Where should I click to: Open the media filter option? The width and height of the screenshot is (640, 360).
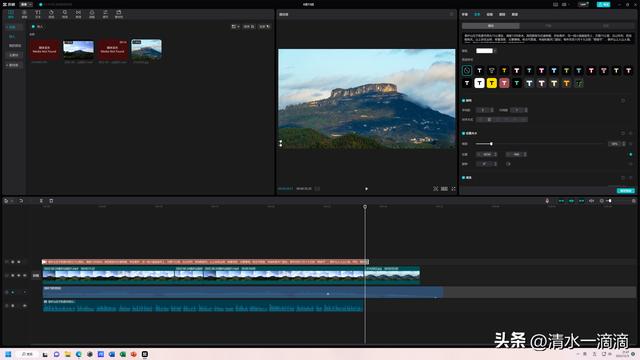264,27
